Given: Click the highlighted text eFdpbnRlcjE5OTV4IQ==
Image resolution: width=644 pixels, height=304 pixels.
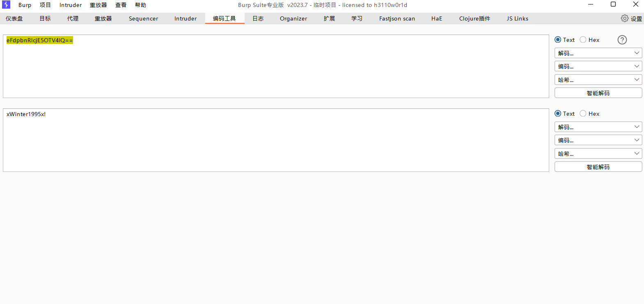Looking at the screenshot, I should coord(39,40).
